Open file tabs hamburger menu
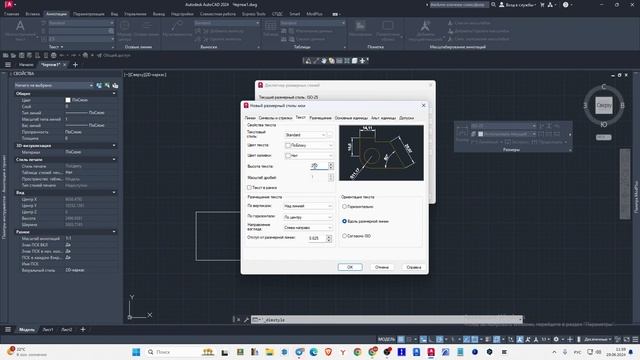The image size is (640, 360). 8,64
